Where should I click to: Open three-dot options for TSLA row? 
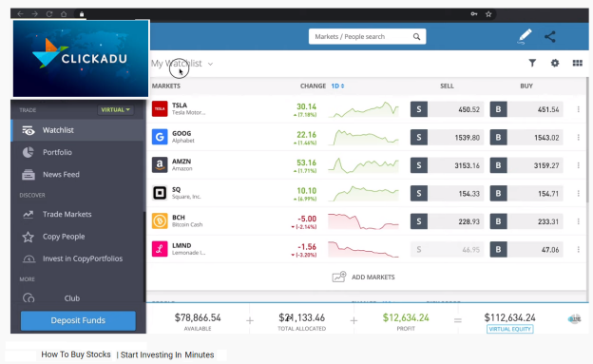pyautogui.click(x=578, y=109)
